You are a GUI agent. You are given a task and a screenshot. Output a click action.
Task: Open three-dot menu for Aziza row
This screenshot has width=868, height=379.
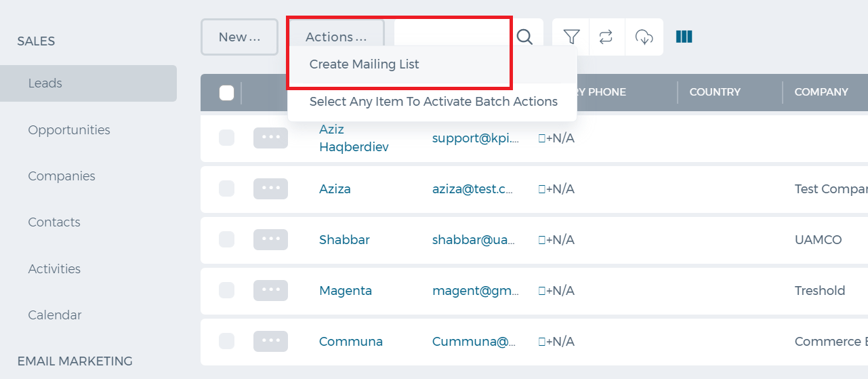pos(270,189)
